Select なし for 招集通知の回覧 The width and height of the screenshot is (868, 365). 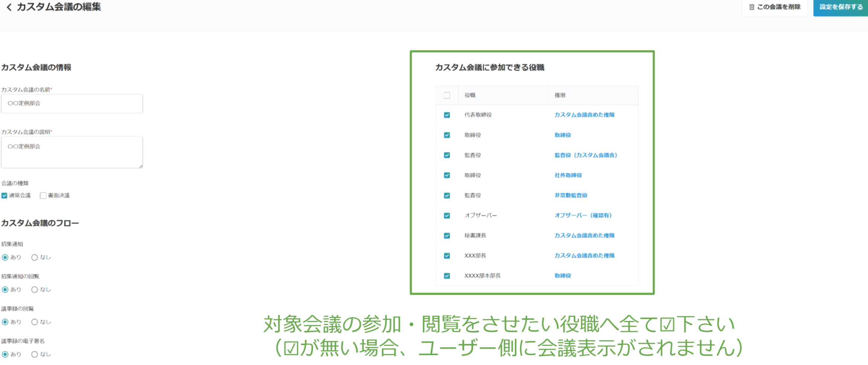[35, 290]
